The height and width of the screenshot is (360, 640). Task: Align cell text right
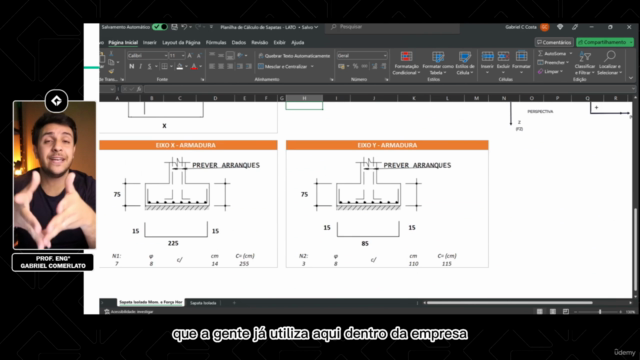click(x=230, y=67)
